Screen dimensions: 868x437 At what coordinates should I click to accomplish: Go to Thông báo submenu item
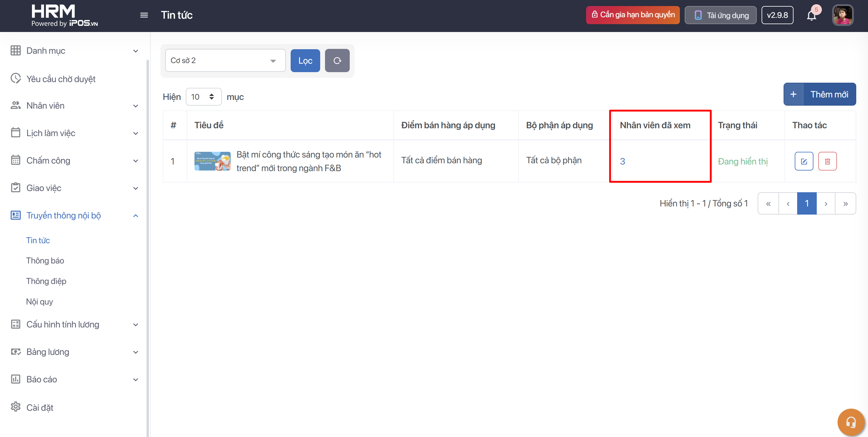[45, 261]
